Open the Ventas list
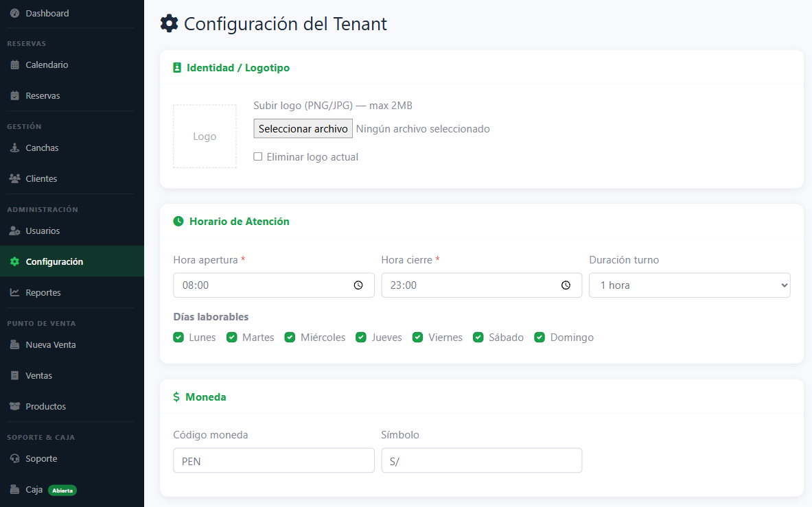The image size is (812, 507). pos(72,375)
